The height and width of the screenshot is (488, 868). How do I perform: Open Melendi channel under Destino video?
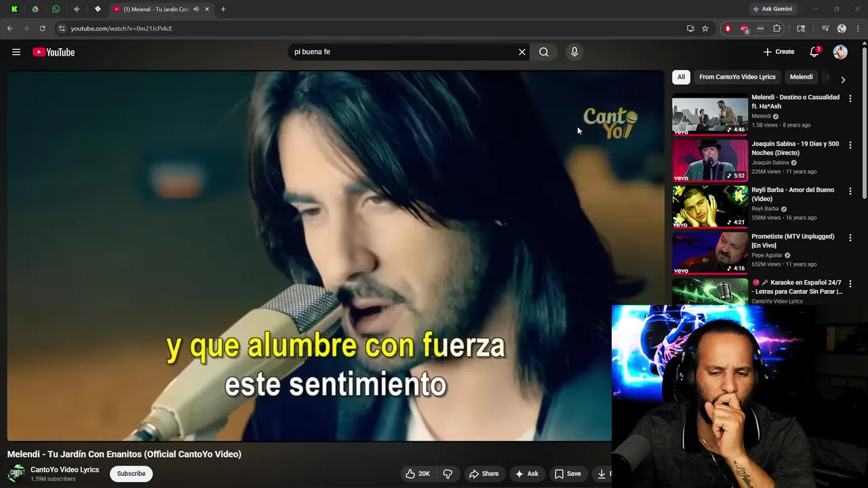[x=761, y=116]
